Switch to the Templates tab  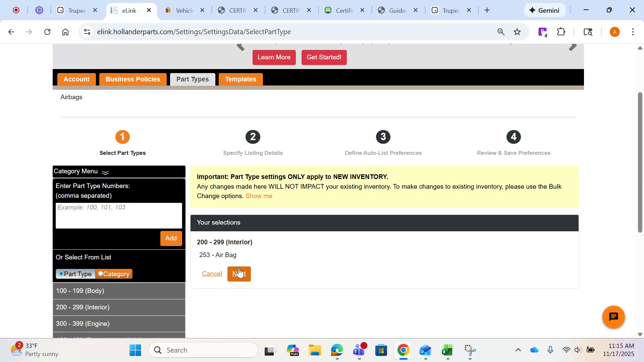240,79
